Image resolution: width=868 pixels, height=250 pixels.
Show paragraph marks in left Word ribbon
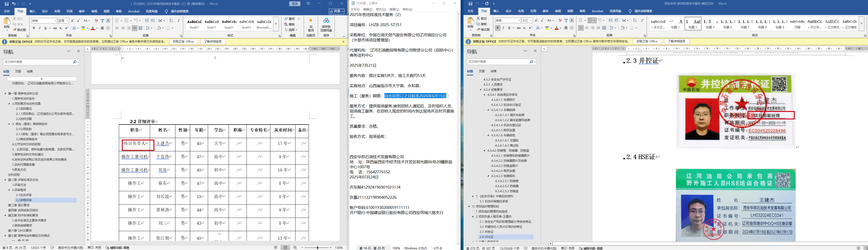179,21
